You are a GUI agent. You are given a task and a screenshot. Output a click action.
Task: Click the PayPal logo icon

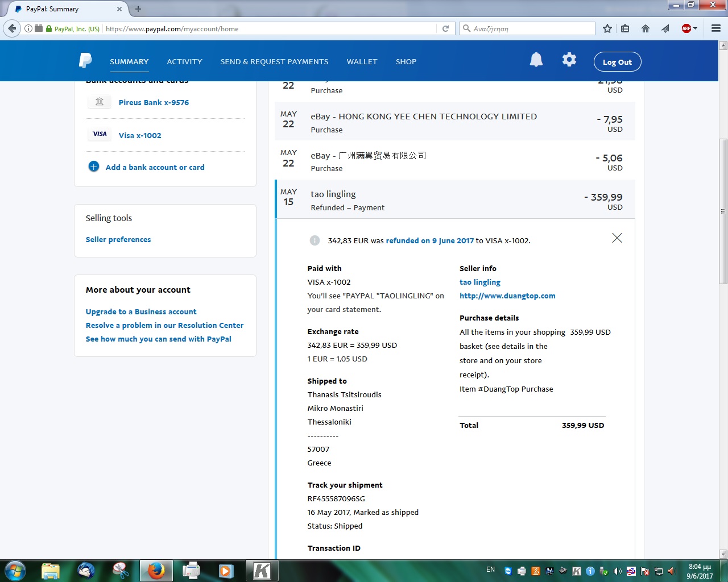tap(85, 61)
